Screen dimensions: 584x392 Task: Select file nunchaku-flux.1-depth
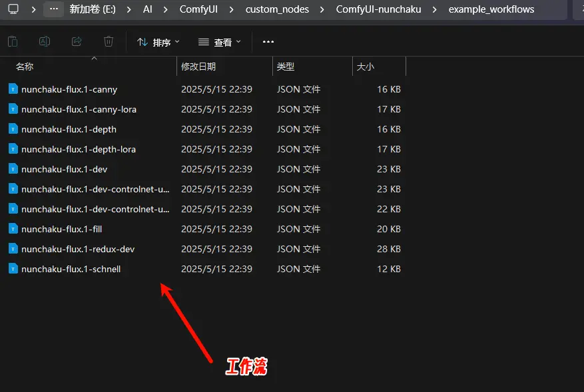pos(69,129)
